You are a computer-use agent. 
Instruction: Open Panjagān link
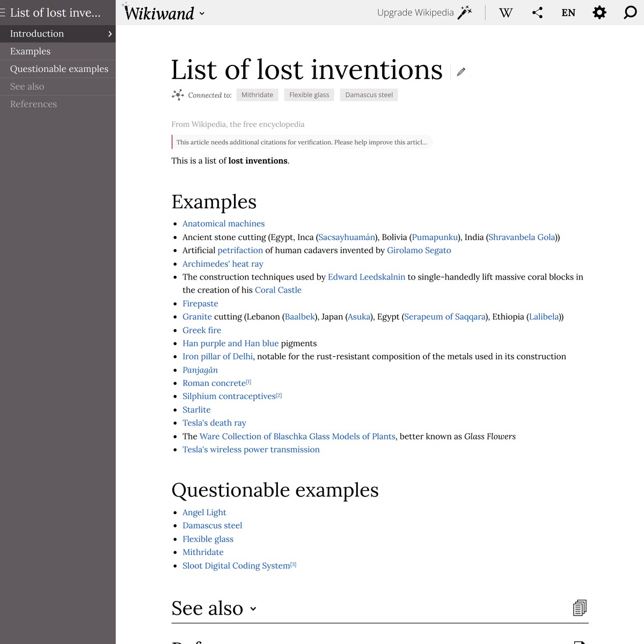(200, 370)
